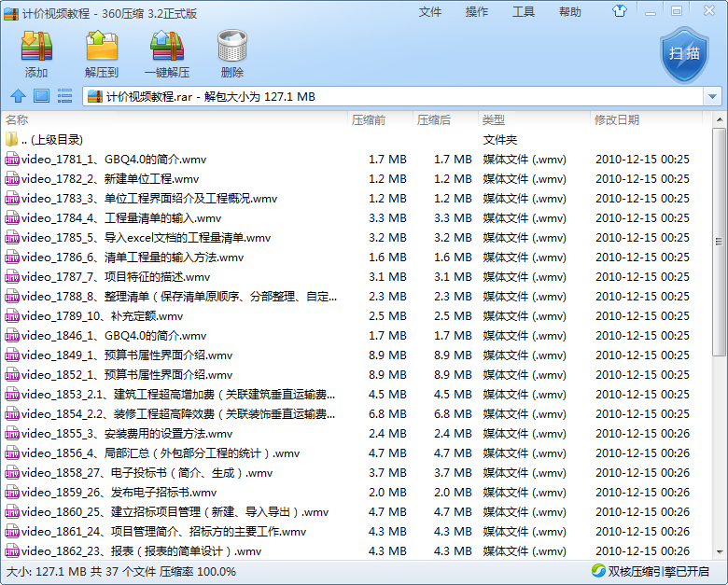Click the scrollbar down arrow
Viewport: 728px width, 585px height.
[x=720, y=552]
